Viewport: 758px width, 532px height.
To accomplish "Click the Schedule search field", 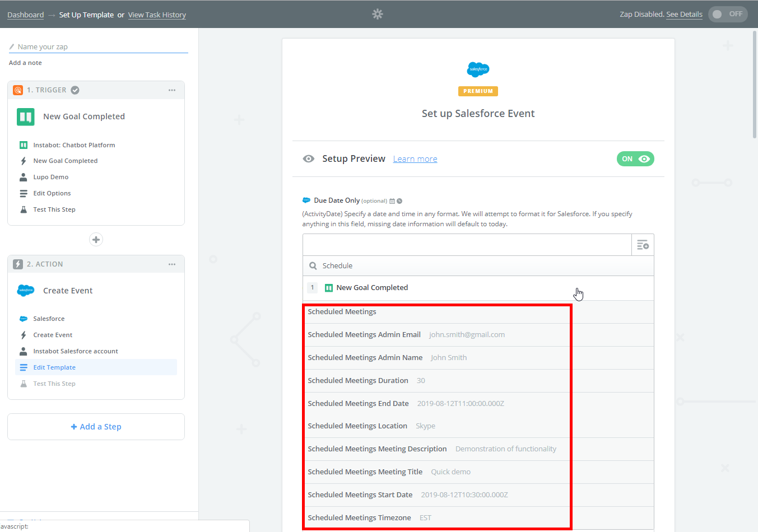I will click(478, 265).
